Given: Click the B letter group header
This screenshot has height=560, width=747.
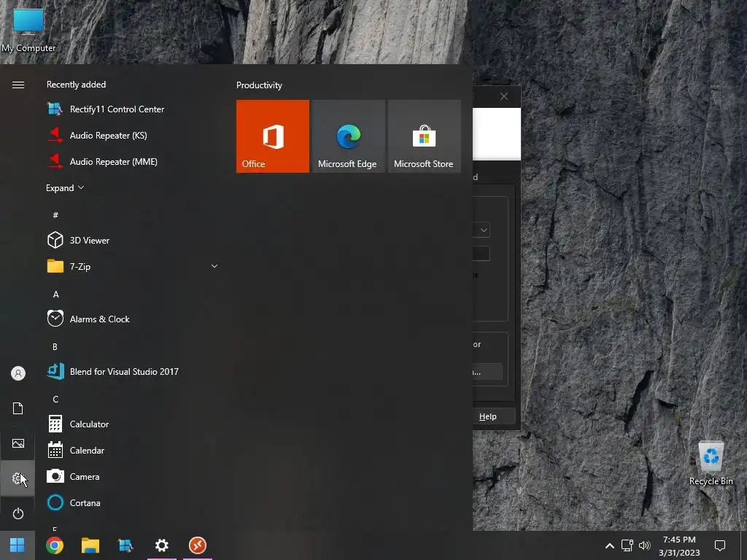Looking at the screenshot, I should pyautogui.click(x=55, y=346).
